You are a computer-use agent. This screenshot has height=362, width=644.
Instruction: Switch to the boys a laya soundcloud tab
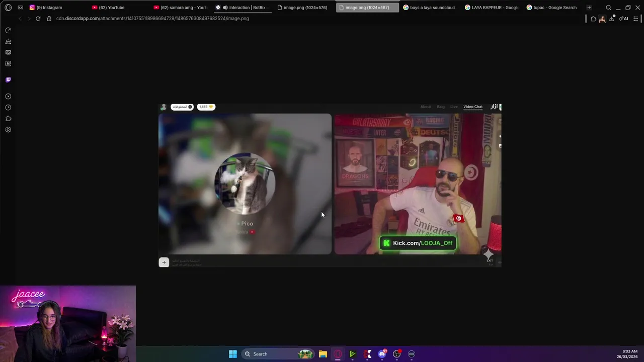pyautogui.click(x=429, y=8)
